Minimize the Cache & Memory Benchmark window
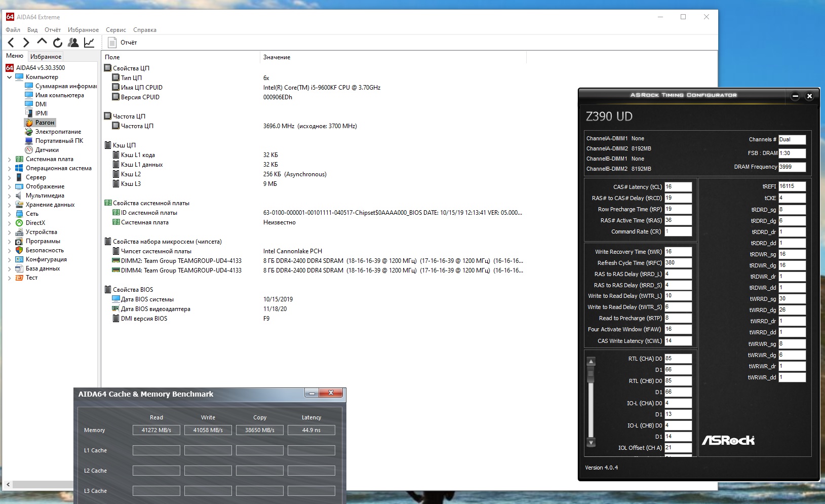Viewport: 825px width, 504px height. tap(312, 393)
